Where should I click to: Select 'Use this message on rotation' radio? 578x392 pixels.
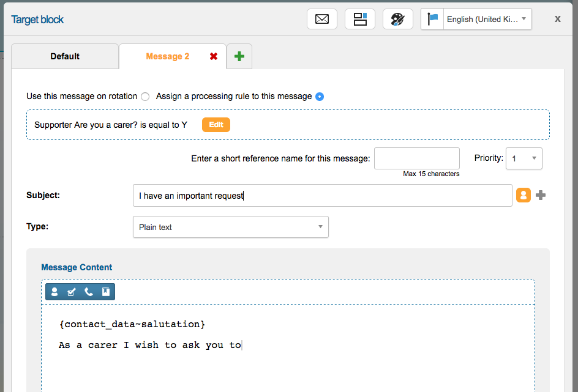pyautogui.click(x=145, y=97)
